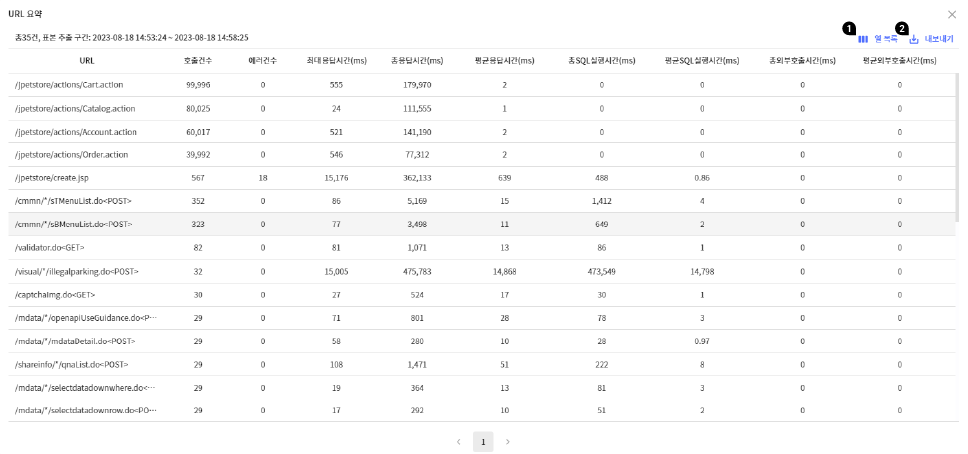
Task: Close the URL 요약 dialog
Action: tap(951, 14)
